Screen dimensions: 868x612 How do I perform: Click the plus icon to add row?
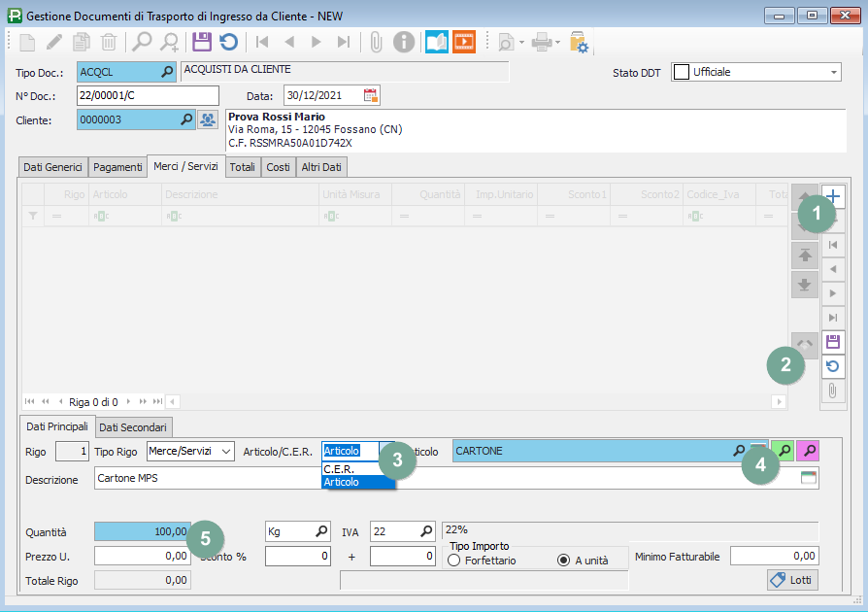pos(833,194)
